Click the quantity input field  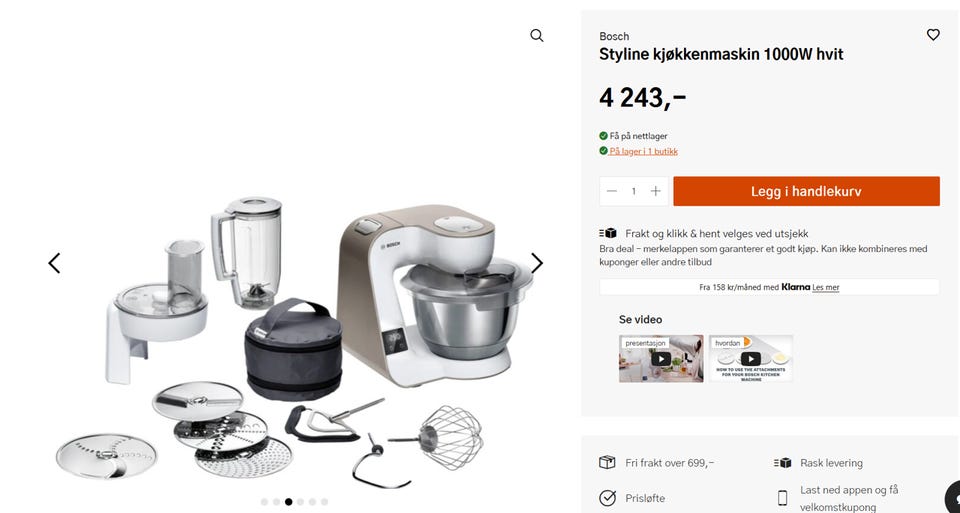pos(634,191)
